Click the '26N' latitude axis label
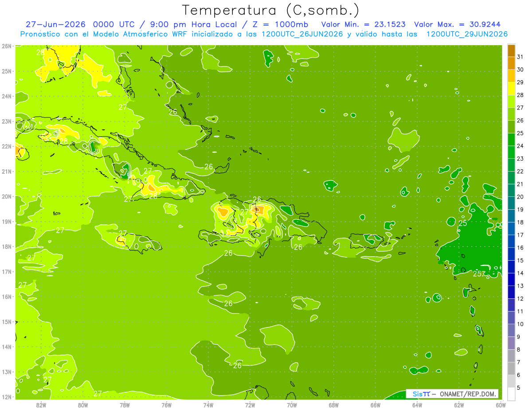The image size is (532, 411). tap(7, 46)
